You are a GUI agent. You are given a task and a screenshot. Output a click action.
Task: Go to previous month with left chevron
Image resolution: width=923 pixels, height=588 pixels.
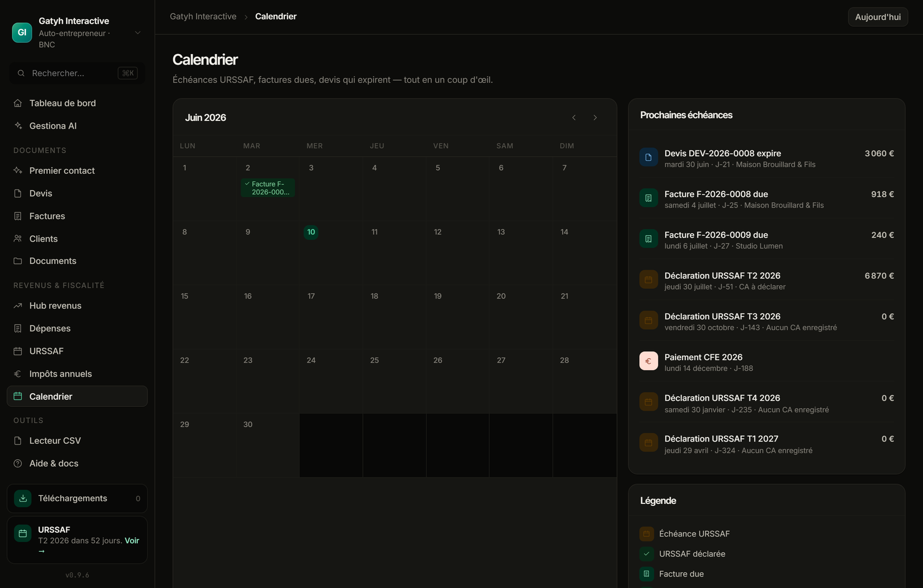tap(574, 118)
